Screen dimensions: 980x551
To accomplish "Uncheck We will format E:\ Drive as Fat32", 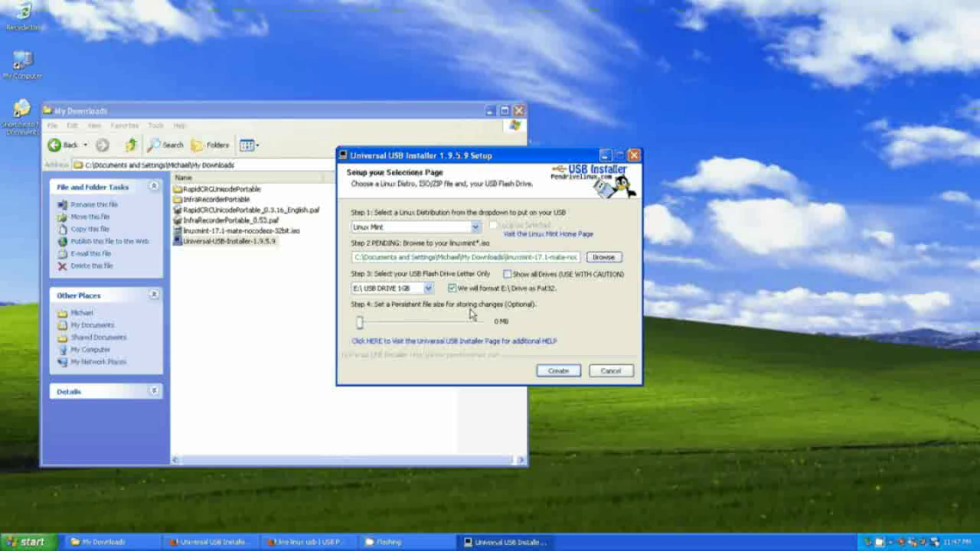I will coord(452,289).
